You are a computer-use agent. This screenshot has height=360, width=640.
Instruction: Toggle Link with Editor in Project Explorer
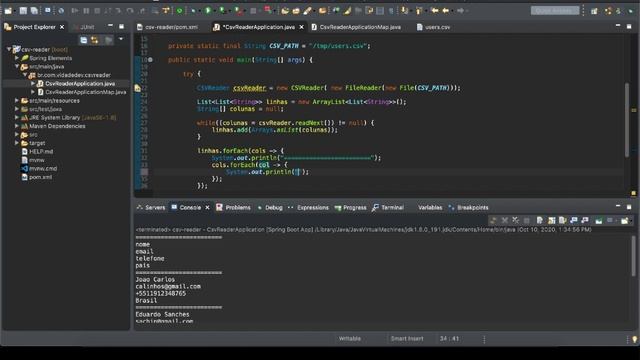(x=95, y=40)
